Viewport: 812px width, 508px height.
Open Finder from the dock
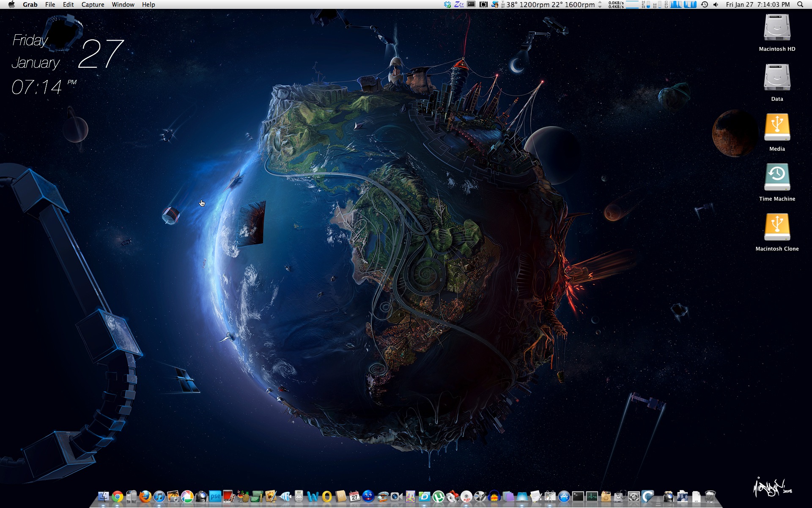tap(104, 496)
